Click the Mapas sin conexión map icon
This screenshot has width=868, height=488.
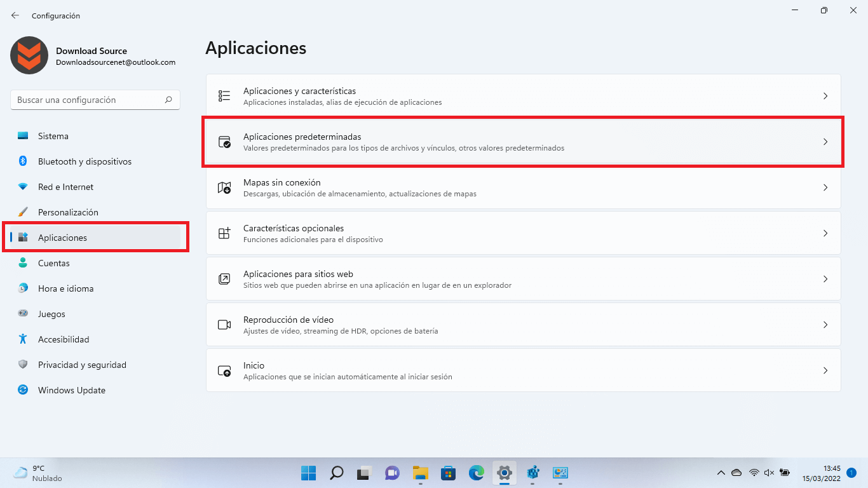pos(224,187)
